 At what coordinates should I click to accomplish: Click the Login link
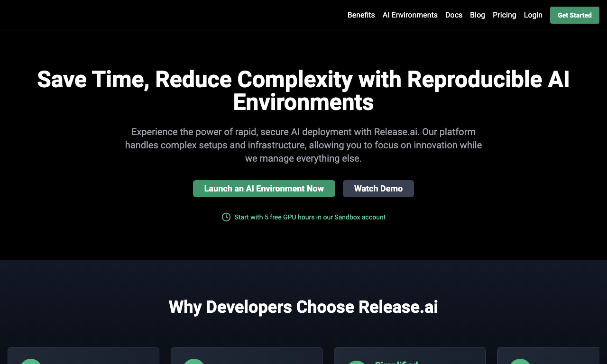pyautogui.click(x=533, y=15)
